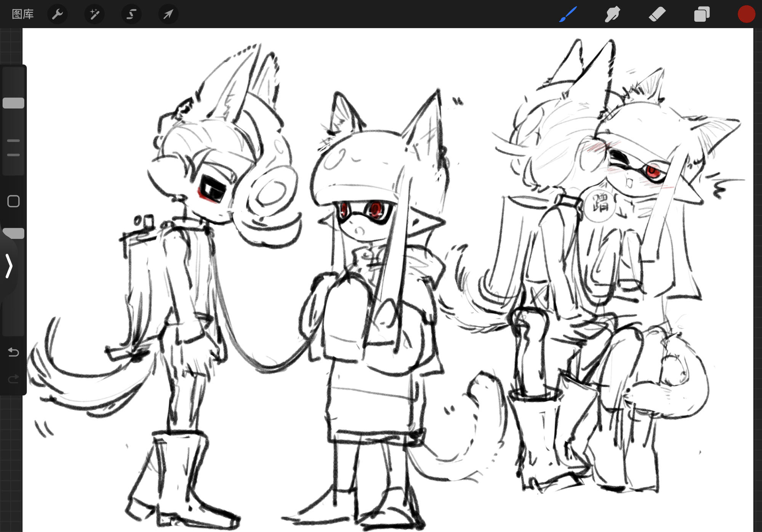
Task: Activate the Transform arrow tool
Action: tap(168, 14)
